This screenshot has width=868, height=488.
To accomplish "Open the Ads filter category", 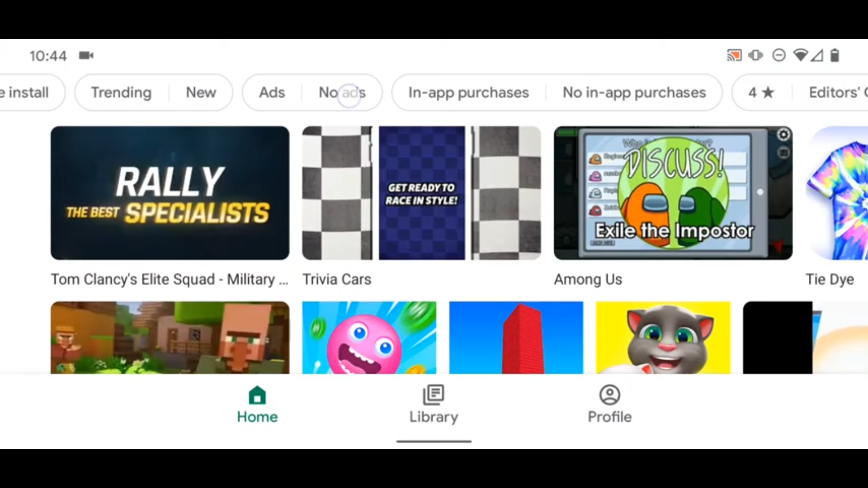I will (x=271, y=92).
